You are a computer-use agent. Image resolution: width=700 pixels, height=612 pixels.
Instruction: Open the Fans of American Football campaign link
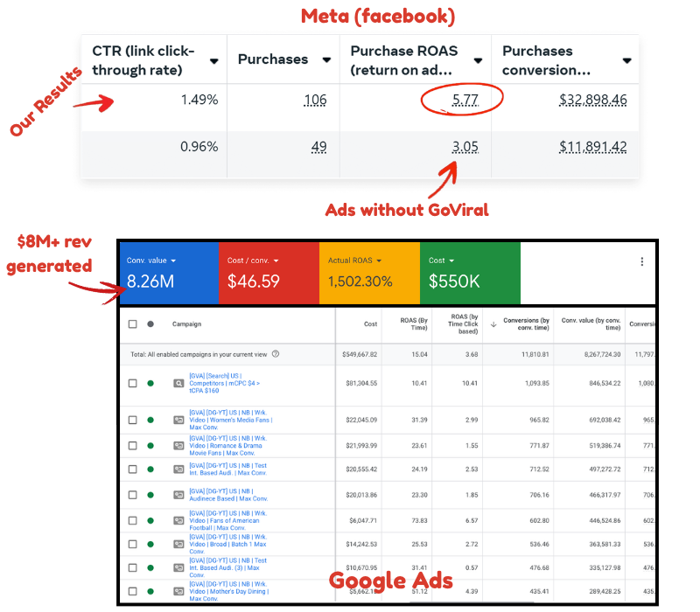(228, 520)
